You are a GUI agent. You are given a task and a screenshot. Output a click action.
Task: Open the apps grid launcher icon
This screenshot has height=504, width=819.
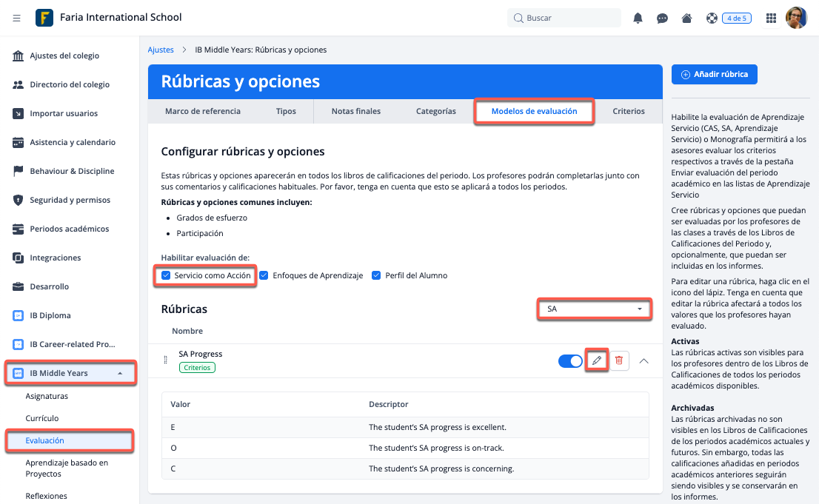coord(771,18)
